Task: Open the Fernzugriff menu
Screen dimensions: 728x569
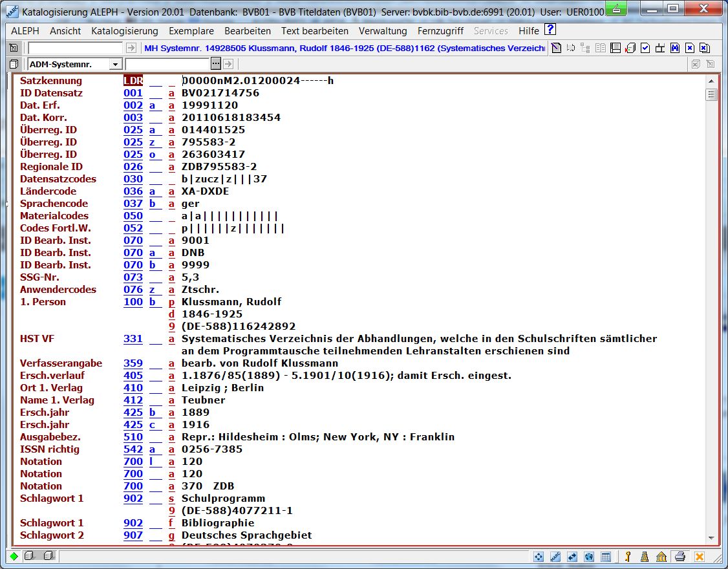Action: point(440,31)
